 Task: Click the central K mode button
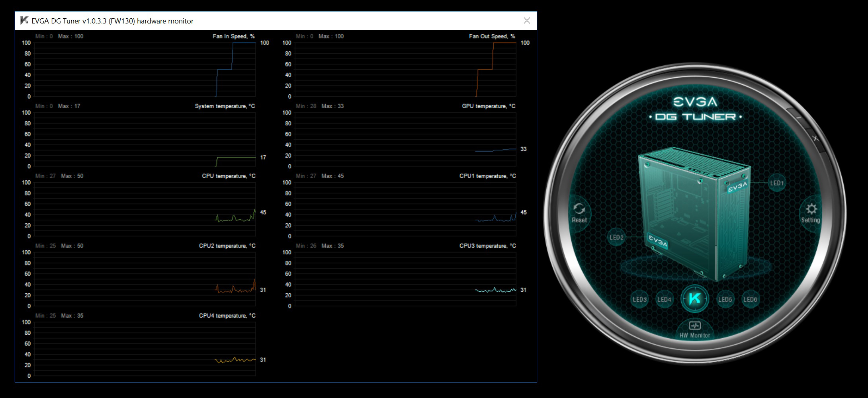tap(695, 298)
